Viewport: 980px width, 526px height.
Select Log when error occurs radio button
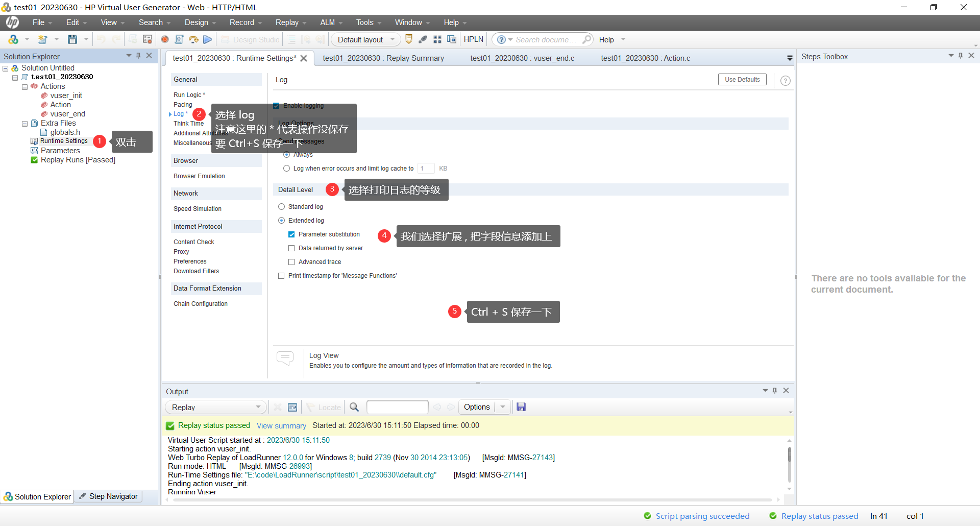286,168
